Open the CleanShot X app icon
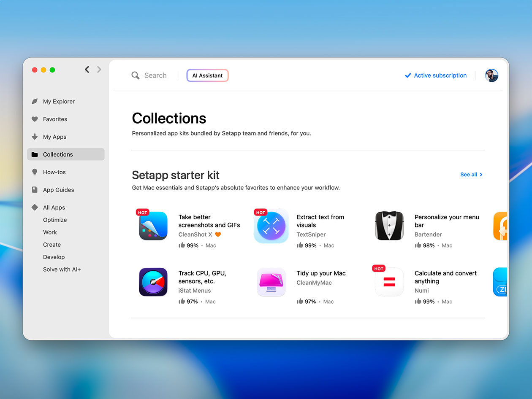532x399 pixels. click(x=153, y=226)
